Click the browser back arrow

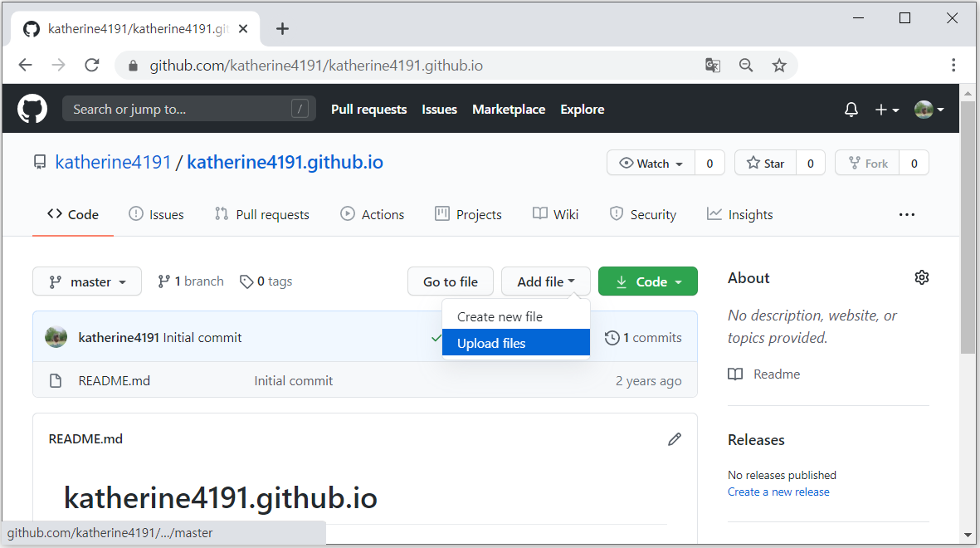25,65
